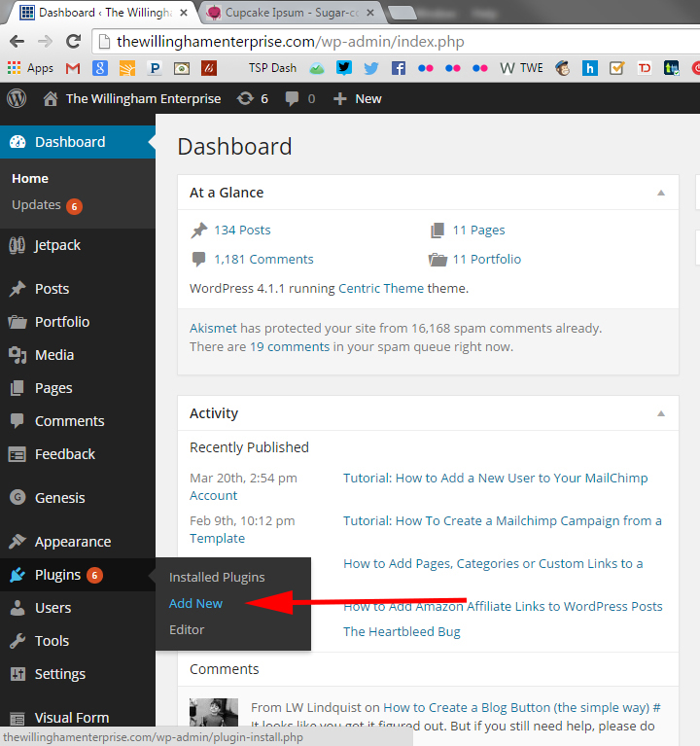
Task: Click the commenter avatar thumbnail
Action: (214, 712)
